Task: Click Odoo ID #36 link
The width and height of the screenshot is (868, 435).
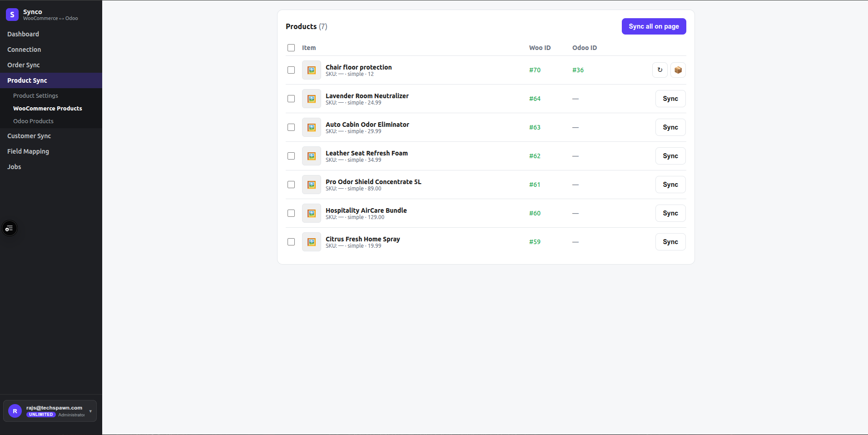Action: (578, 70)
